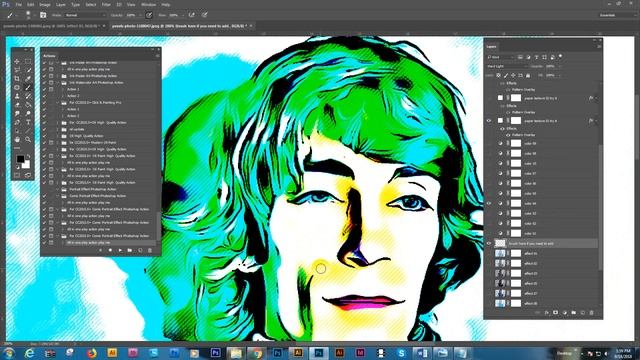Image resolution: width=640 pixels, height=360 pixels.
Task: Toggle dialog box for Ink Watercolor Art set
Action: click(x=51, y=82)
